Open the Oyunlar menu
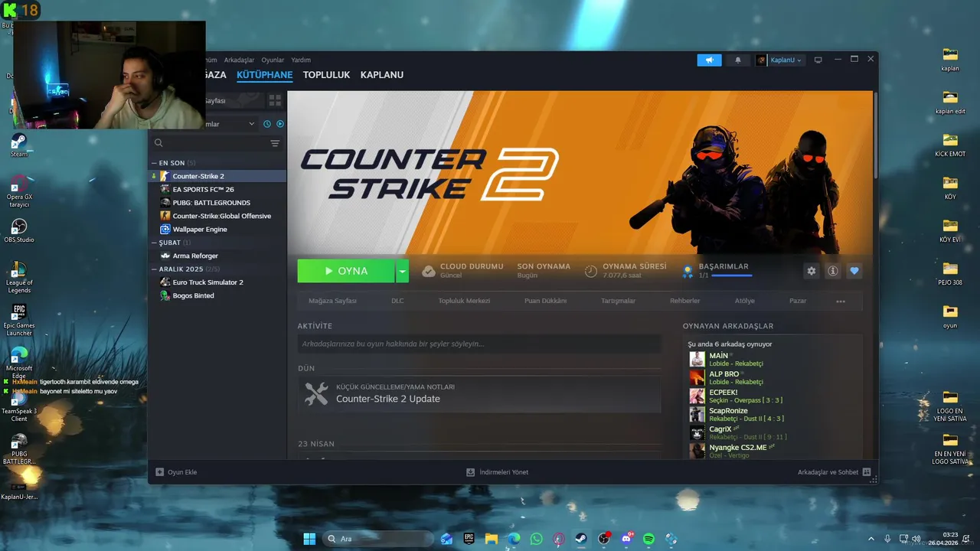This screenshot has width=980, height=551. point(273,60)
